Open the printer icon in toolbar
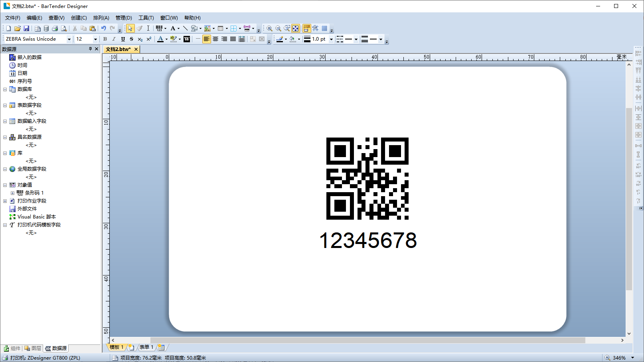644x362 pixels. pyautogui.click(x=55, y=28)
